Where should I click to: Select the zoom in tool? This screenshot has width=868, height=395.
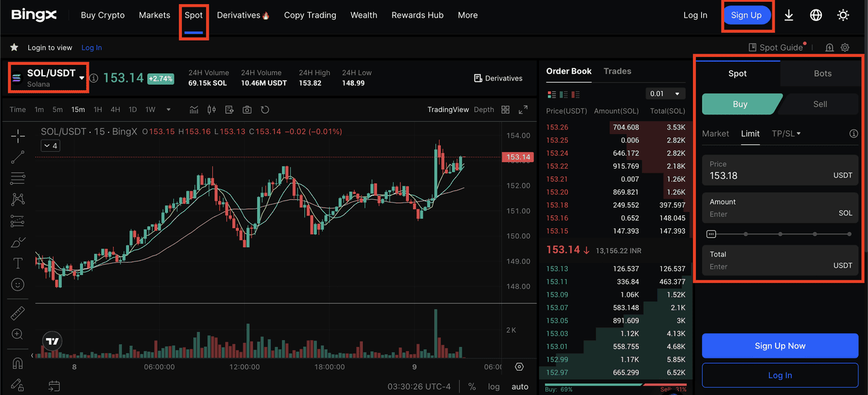18,334
